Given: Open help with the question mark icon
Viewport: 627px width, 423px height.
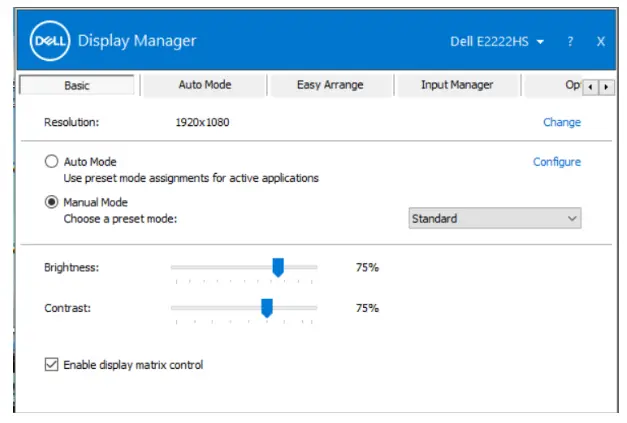Looking at the screenshot, I should pyautogui.click(x=570, y=41).
